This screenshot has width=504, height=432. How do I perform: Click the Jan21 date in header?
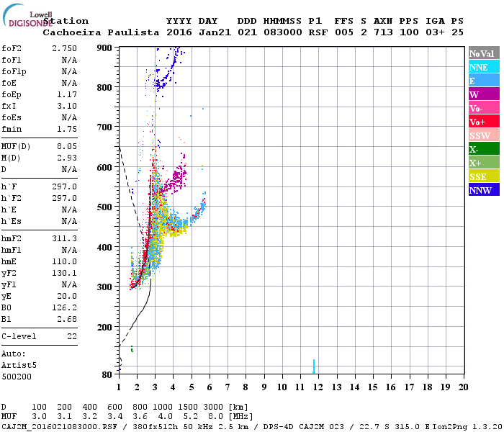click(x=215, y=32)
